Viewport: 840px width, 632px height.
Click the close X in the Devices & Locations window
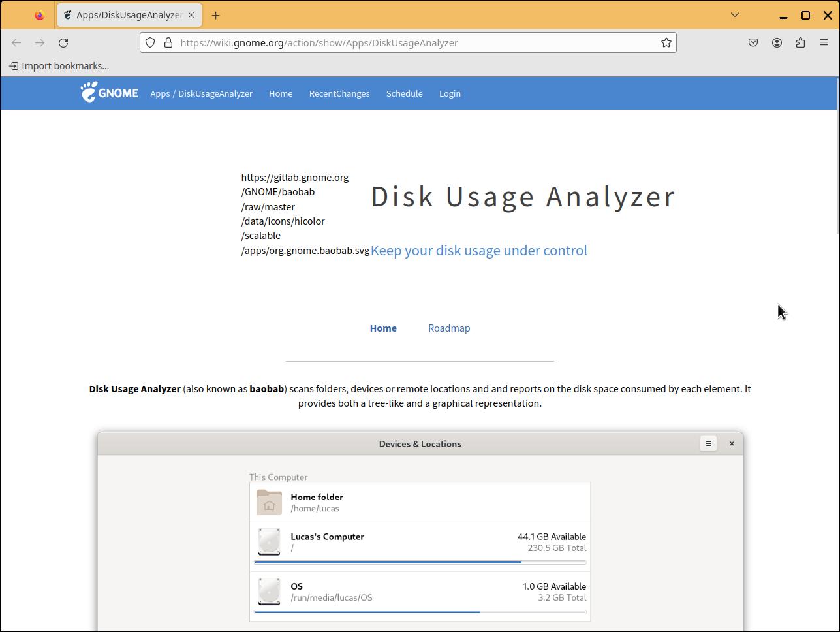pos(732,443)
